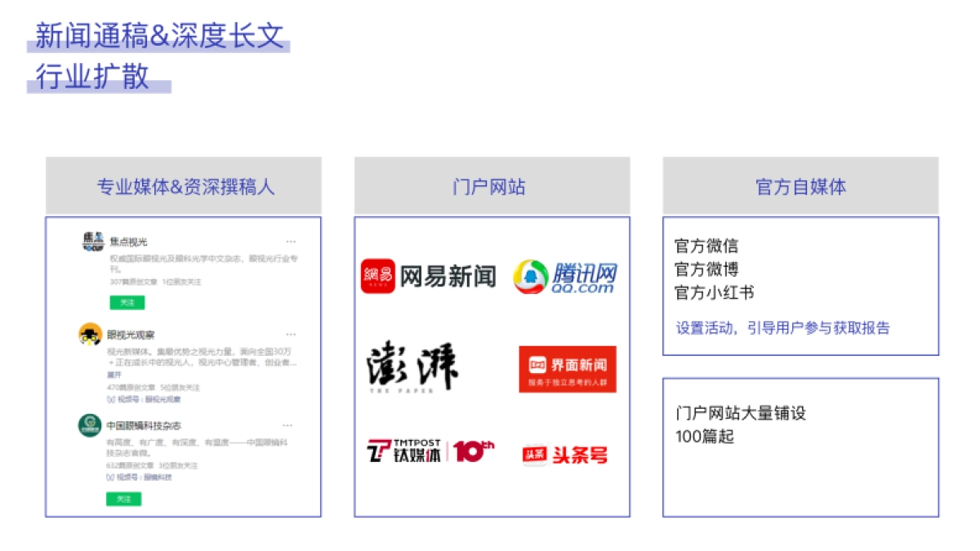Screen dimensions: 980x551
Task: Click the 网易新闻 logo
Action: pyautogui.click(x=430, y=276)
